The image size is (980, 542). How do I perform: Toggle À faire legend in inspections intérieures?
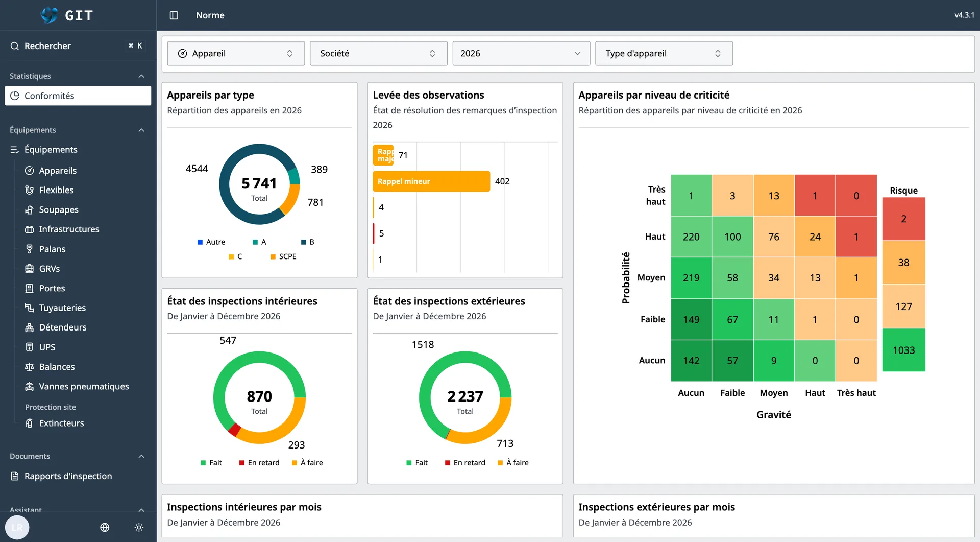click(x=307, y=463)
